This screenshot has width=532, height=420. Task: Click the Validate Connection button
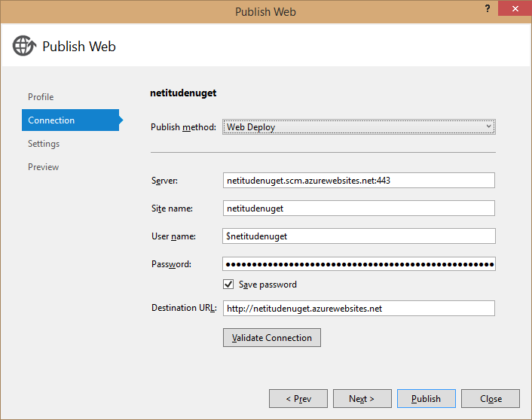point(272,338)
